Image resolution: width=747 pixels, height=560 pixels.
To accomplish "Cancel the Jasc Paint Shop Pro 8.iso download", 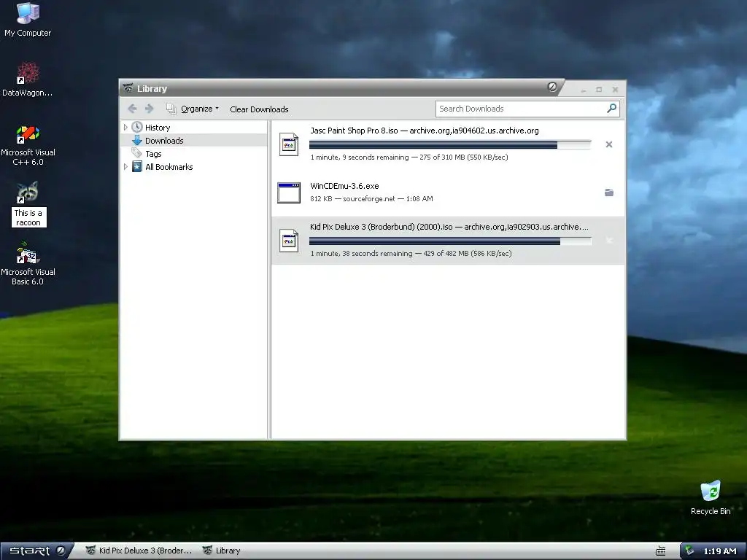I will (x=609, y=144).
